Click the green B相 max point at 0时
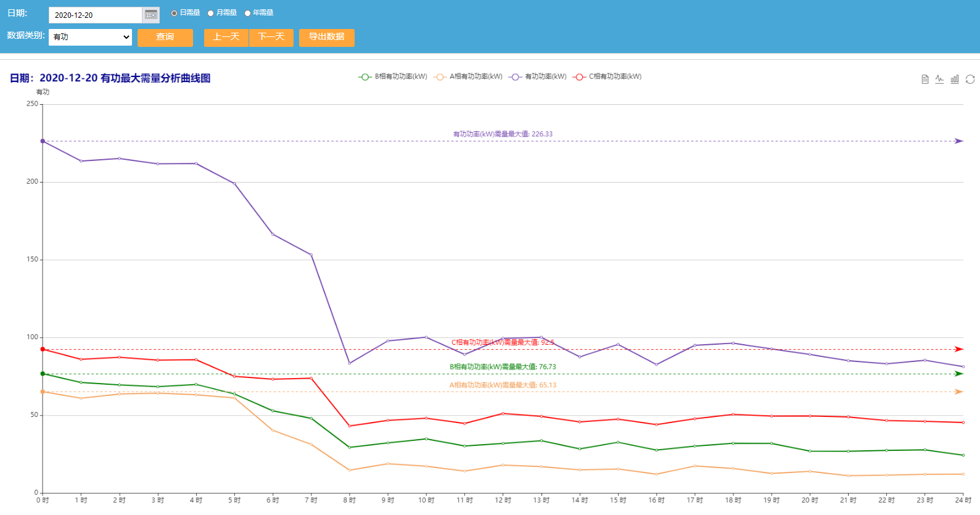 (x=43, y=374)
